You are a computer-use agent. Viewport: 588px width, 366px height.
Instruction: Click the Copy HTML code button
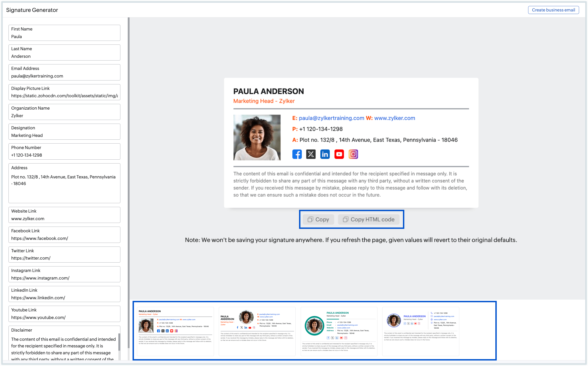pos(369,219)
